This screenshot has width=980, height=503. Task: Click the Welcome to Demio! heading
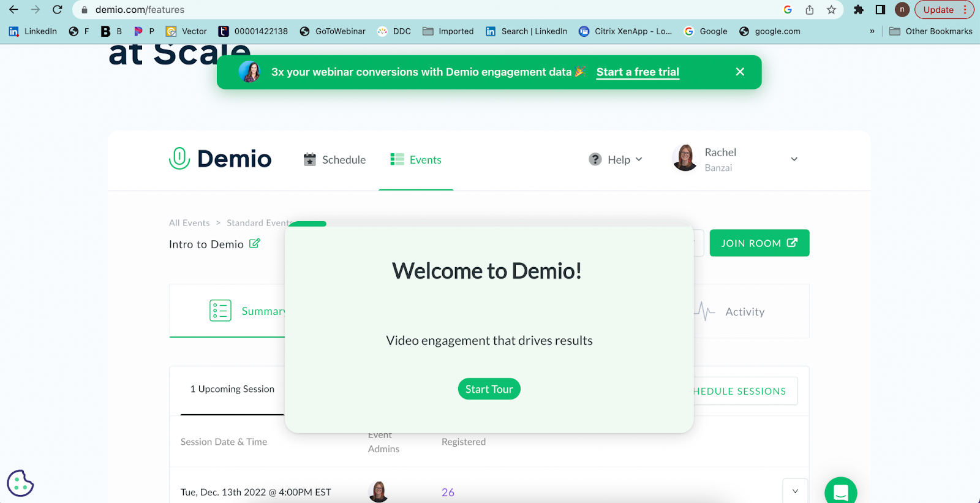click(x=487, y=271)
